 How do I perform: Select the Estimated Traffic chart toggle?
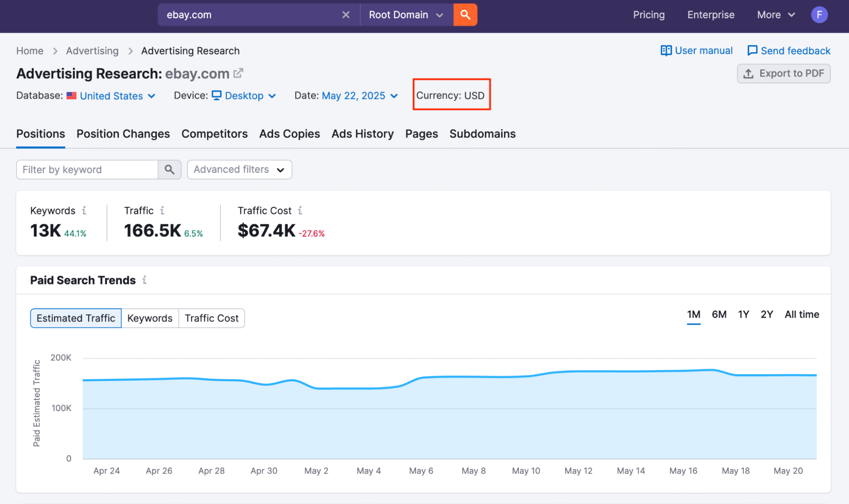tap(76, 318)
